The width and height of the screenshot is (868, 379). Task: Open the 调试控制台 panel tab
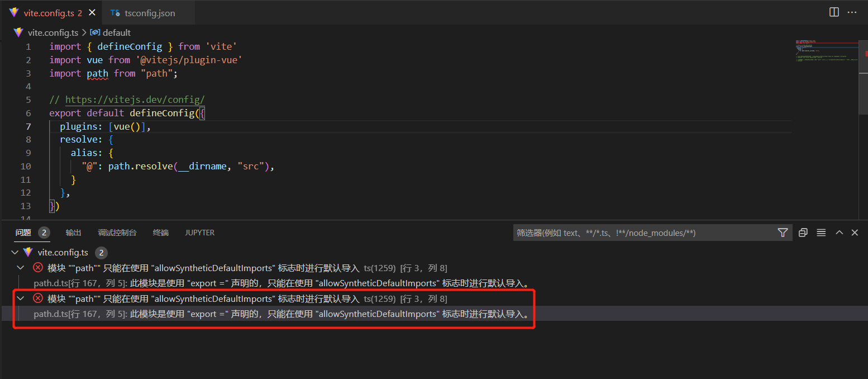pos(117,233)
